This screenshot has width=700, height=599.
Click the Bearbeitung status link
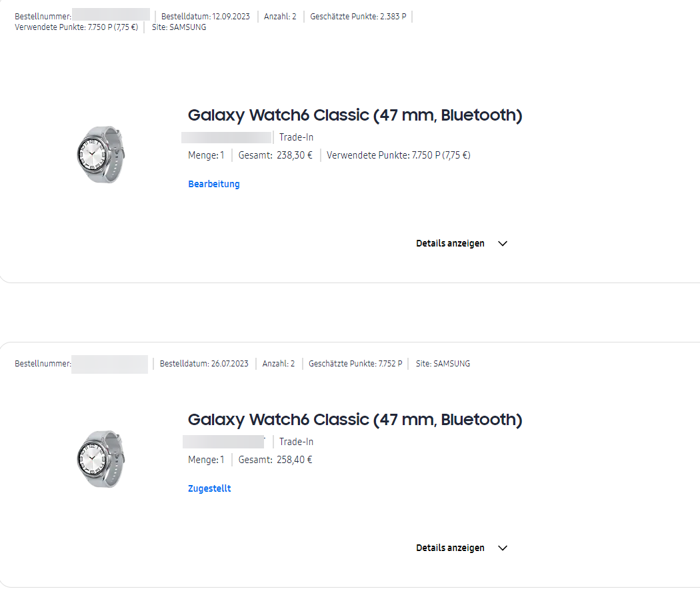213,184
